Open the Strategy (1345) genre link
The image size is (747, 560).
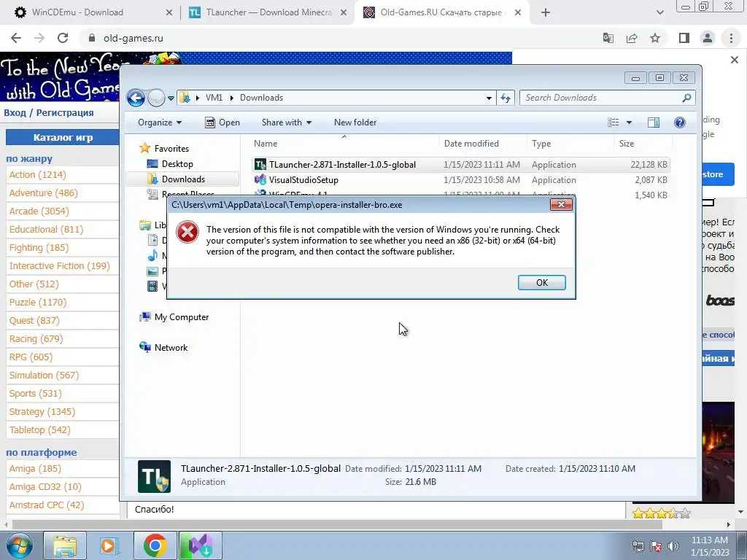pos(42,411)
